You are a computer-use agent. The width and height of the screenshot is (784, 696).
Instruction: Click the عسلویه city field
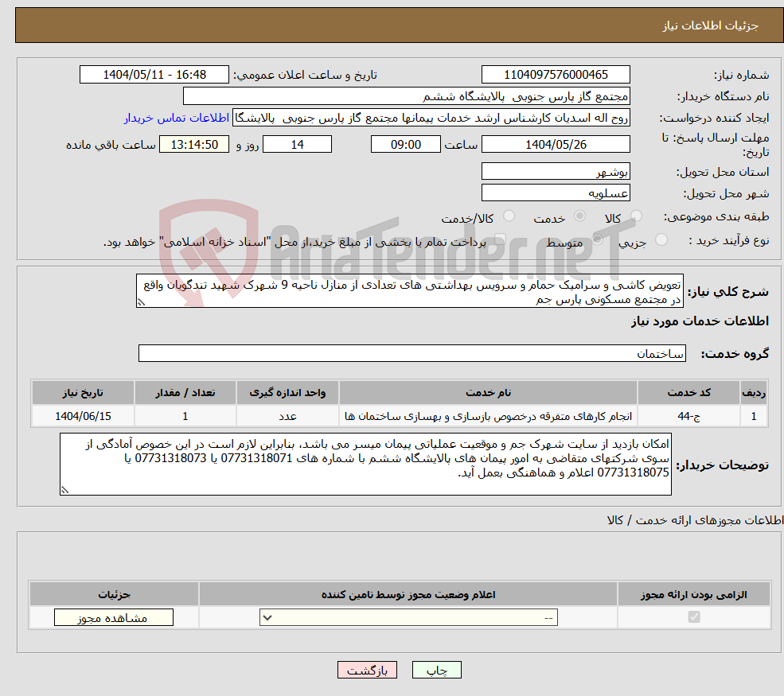click(x=555, y=192)
